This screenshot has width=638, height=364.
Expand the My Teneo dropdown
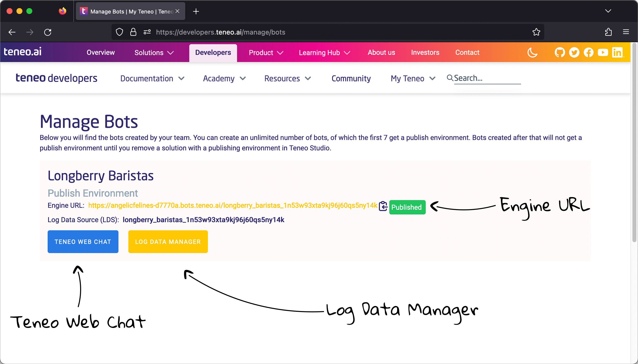(413, 79)
